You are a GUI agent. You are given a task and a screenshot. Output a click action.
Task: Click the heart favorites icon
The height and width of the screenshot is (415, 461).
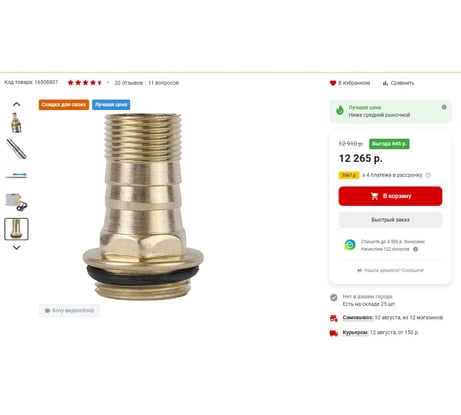(x=332, y=83)
